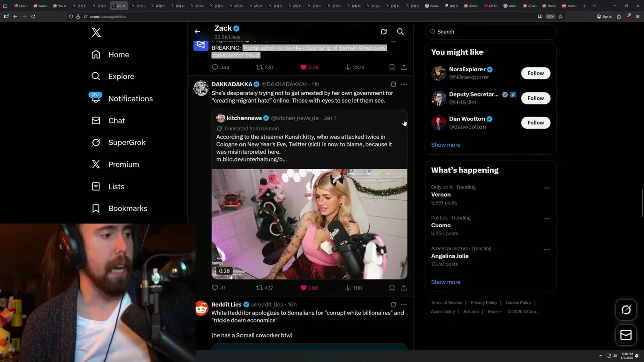Open the Home page
This screenshot has width=644, height=362.
pos(110,55)
